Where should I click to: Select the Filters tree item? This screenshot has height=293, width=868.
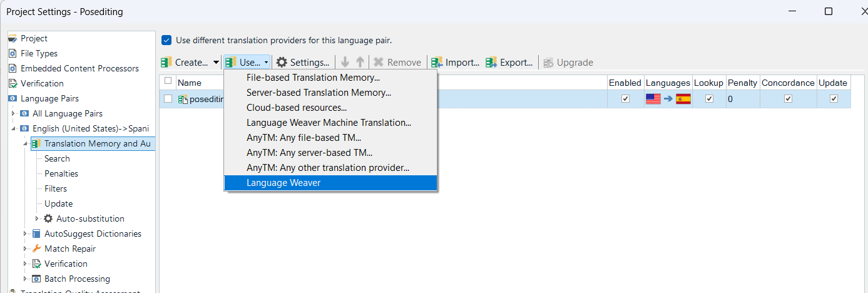tap(56, 188)
